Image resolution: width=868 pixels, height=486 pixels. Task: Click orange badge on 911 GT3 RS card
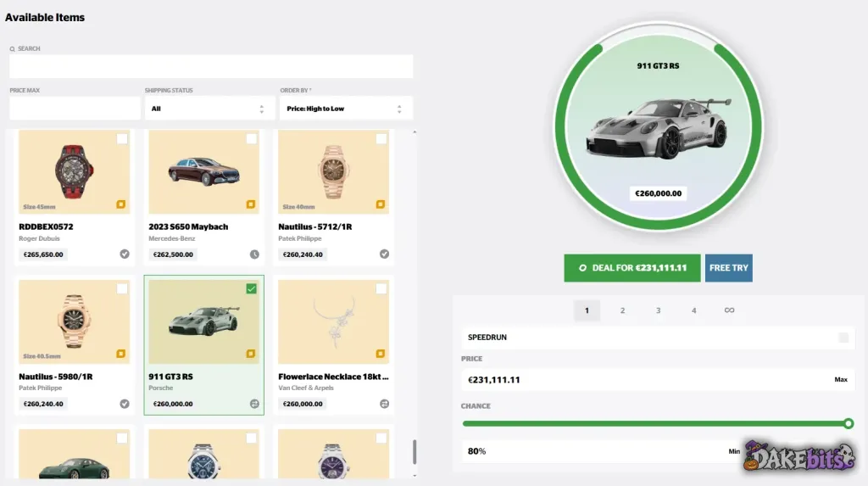tap(251, 354)
